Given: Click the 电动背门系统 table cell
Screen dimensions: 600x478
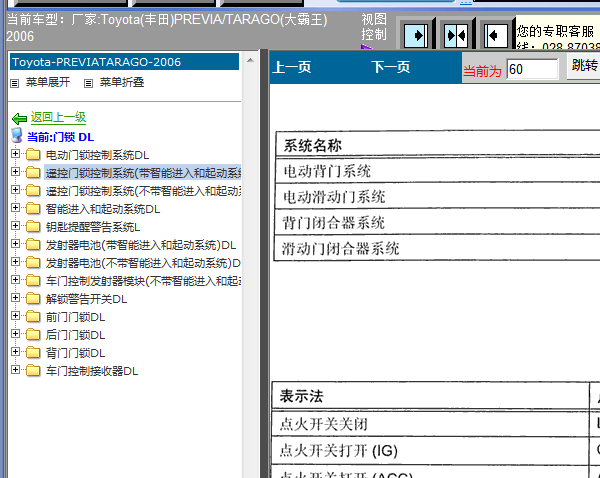Looking at the screenshot, I should pos(437,171).
